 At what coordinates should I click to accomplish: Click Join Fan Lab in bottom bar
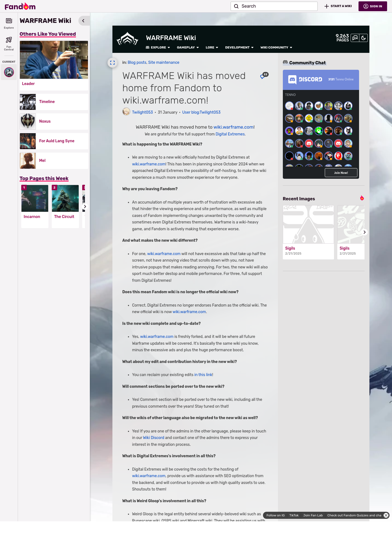pos(313,515)
